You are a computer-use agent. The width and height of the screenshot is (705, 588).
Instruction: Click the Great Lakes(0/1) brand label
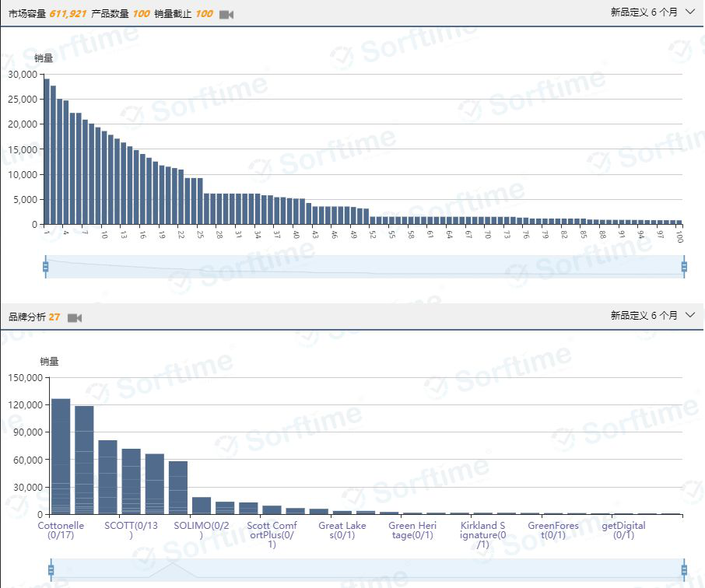pos(342,530)
